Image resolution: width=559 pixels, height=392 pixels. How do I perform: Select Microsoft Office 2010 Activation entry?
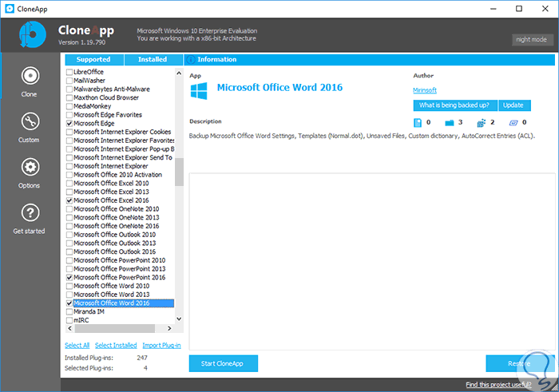117,175
